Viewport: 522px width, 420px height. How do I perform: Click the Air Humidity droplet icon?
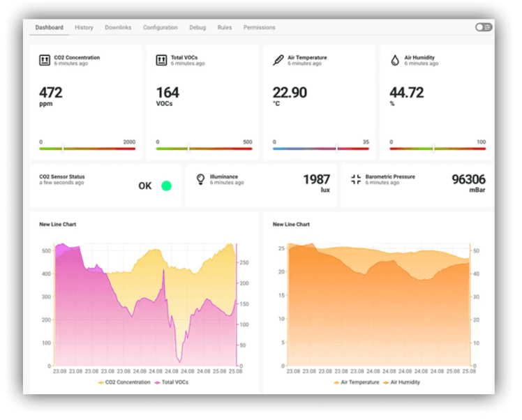point(395,60)
